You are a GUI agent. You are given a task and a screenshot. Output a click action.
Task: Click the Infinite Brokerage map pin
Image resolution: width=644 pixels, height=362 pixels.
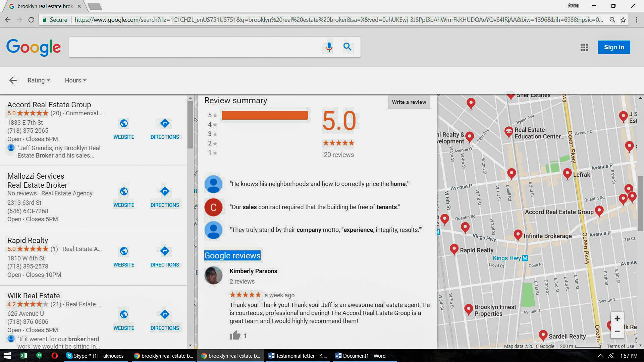tap(518, 235)
